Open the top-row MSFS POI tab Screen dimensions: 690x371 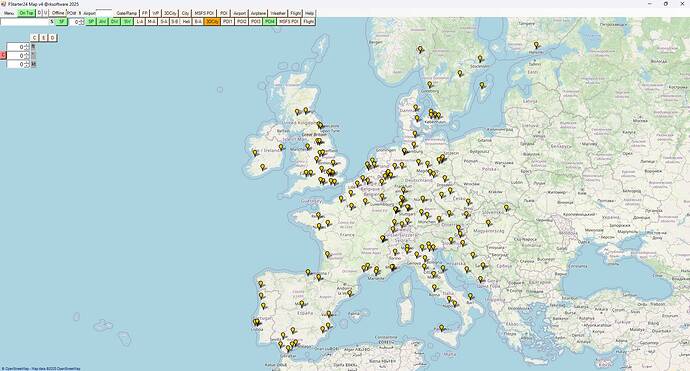[x=204, y=13]
